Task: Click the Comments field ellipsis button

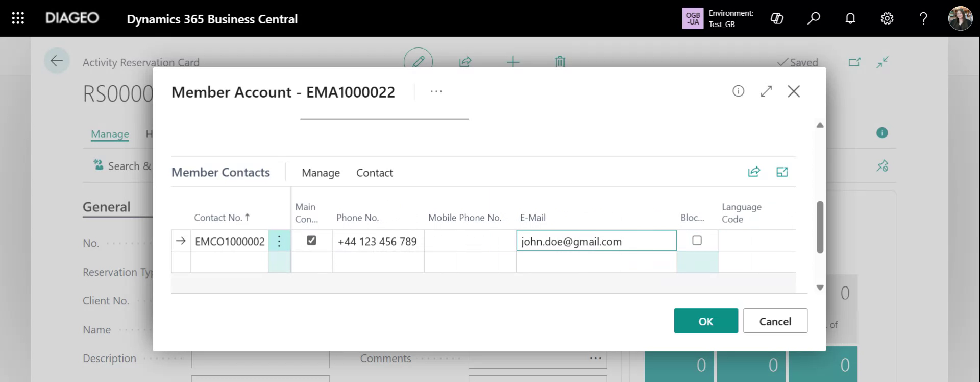Action: click(595, 359)
